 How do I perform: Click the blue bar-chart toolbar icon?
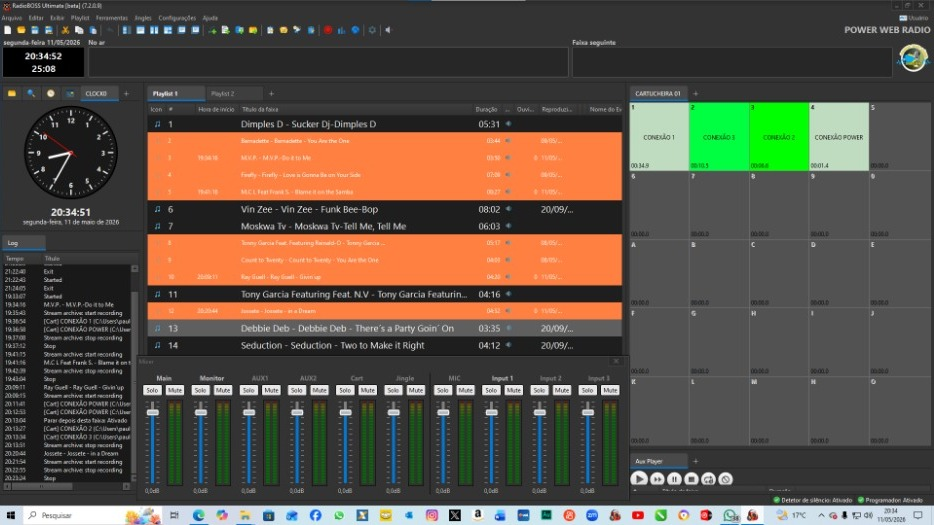point(341,30)
